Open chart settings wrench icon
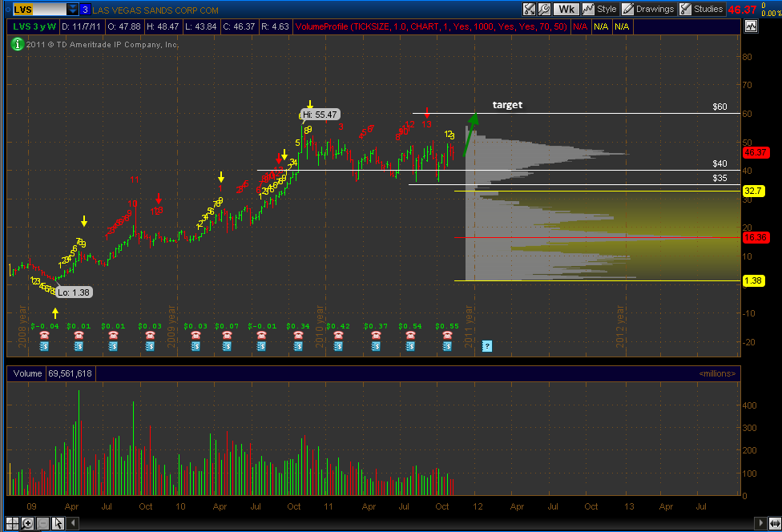 544,9
